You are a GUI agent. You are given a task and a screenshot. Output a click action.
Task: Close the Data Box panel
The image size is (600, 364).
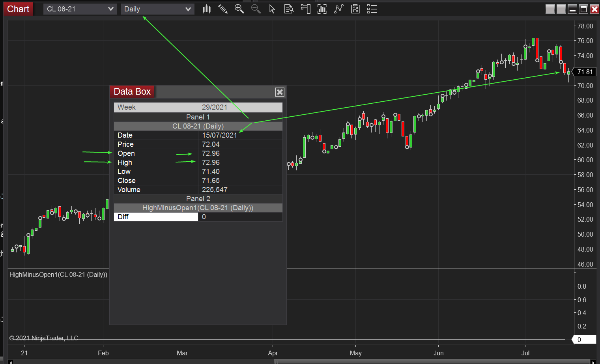[280, 92]
